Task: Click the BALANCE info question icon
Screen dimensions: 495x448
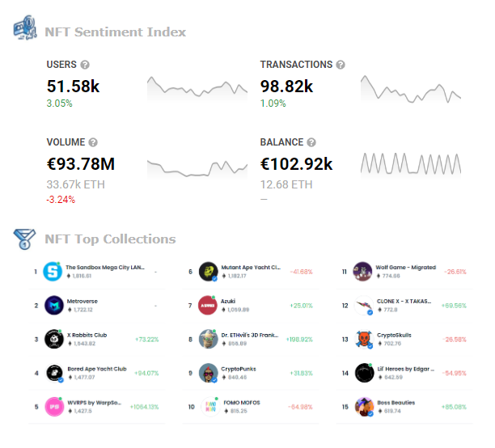Action: click(311, 142)
